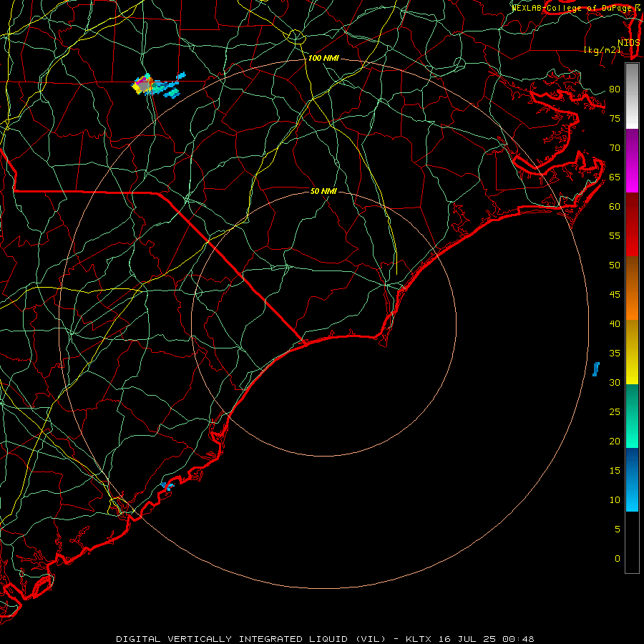This screenshot has width=644, height=644.
Task: Select the black bottom segment of color scale
Action: [632, 542]
